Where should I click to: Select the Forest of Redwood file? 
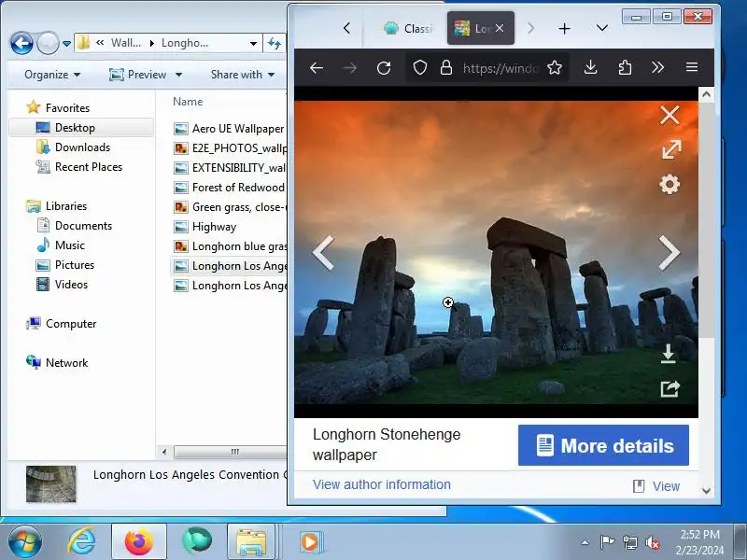point(229,188)
